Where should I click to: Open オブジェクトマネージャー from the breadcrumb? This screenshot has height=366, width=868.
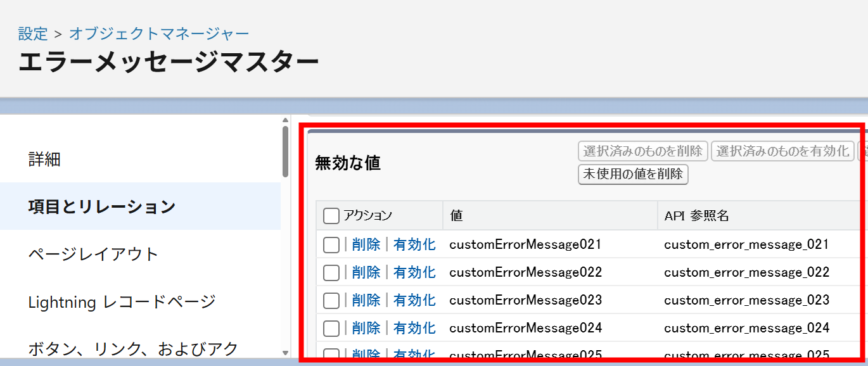click(x=158, y=33)
